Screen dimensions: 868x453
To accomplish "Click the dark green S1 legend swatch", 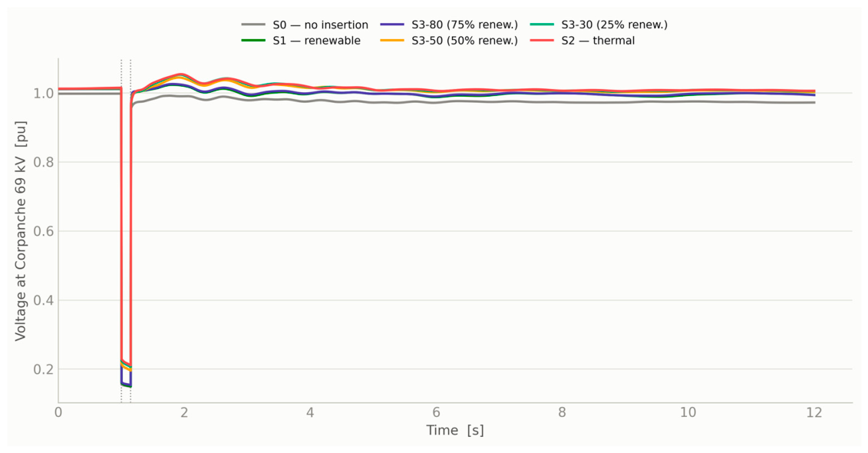I will tap(253, 41).
